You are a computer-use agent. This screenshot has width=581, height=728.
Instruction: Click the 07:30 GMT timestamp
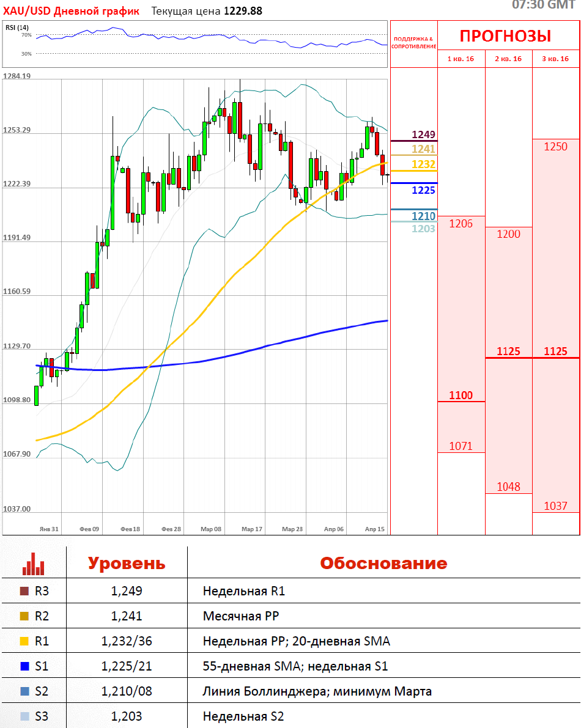(x=544, y=5)
